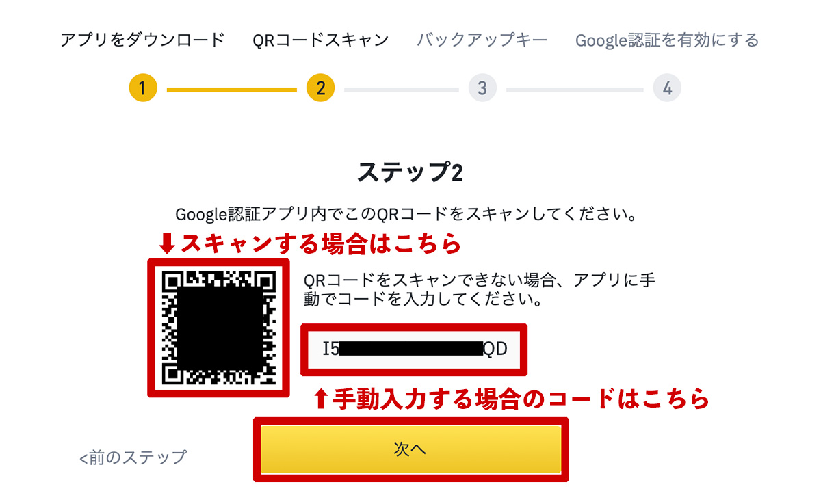Click the QR code image
Image resolution: width=821 pixels, height=504 pixels.
coord(219,327)
